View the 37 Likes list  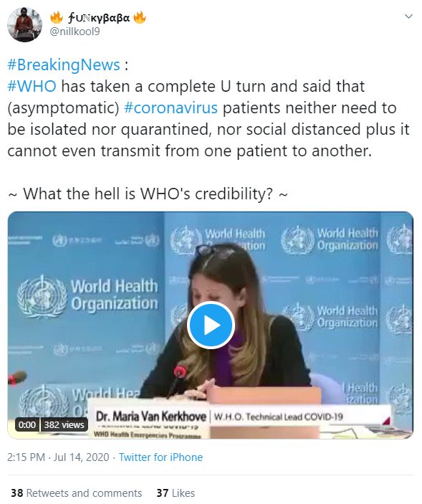coord(176,493)
